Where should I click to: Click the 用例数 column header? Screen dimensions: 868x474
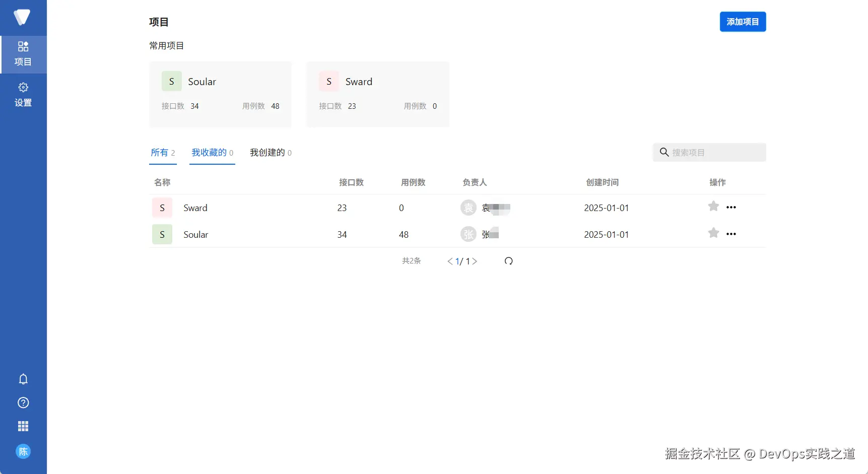coord(414,182)
